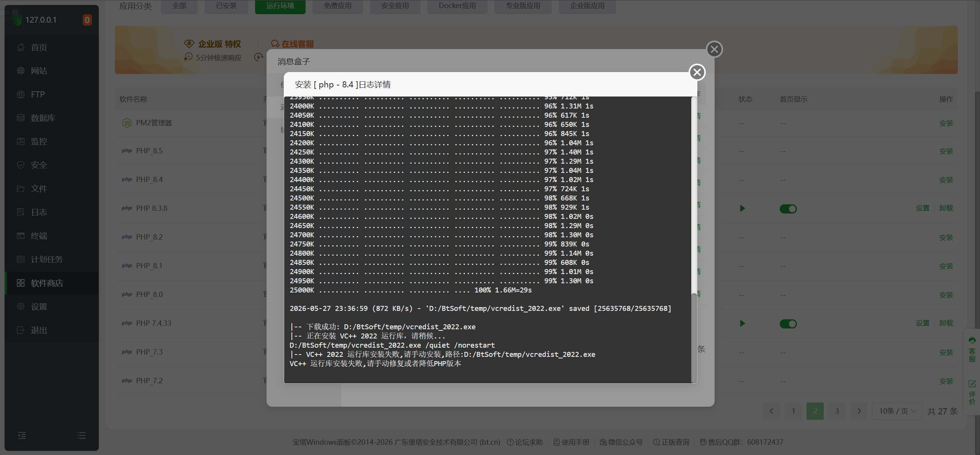The width and height of the screenshot is (980, 455).
Task: Open 正版查询 license check link in footer
Action: (x=671, y=442)
